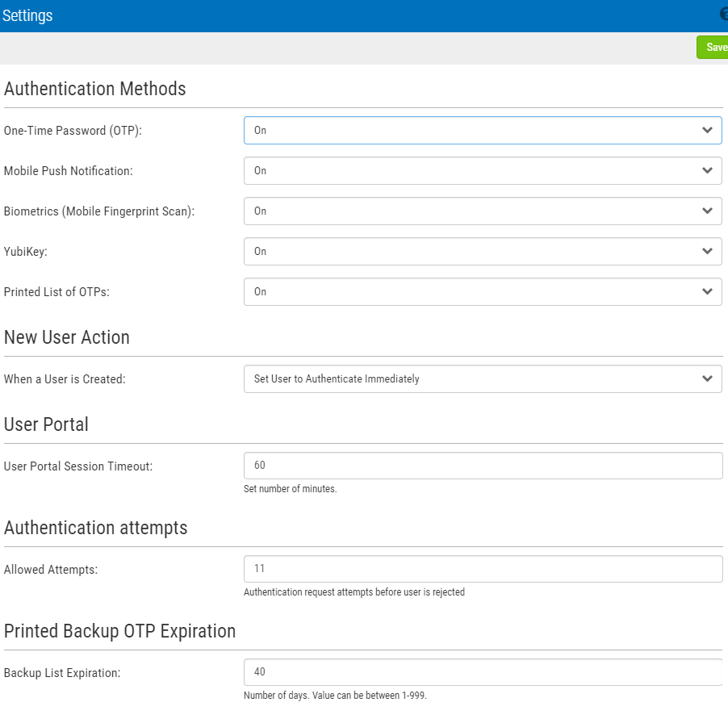Expand the Mobile Push Notification dropdown
This screenshot has width=728, height=719.
click(482, 170)
